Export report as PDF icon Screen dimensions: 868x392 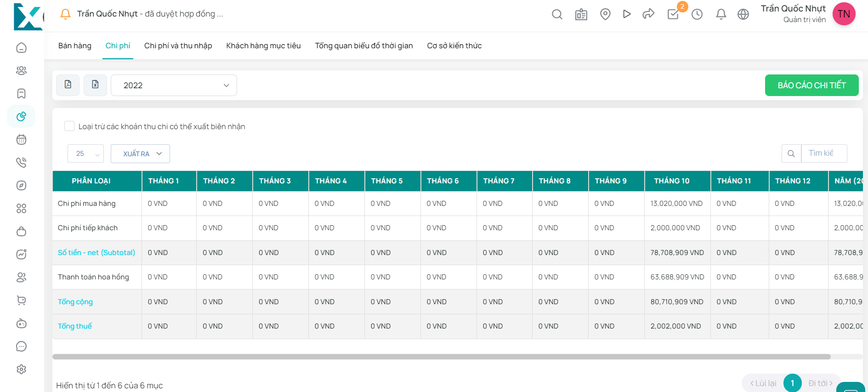pos(68,85)
